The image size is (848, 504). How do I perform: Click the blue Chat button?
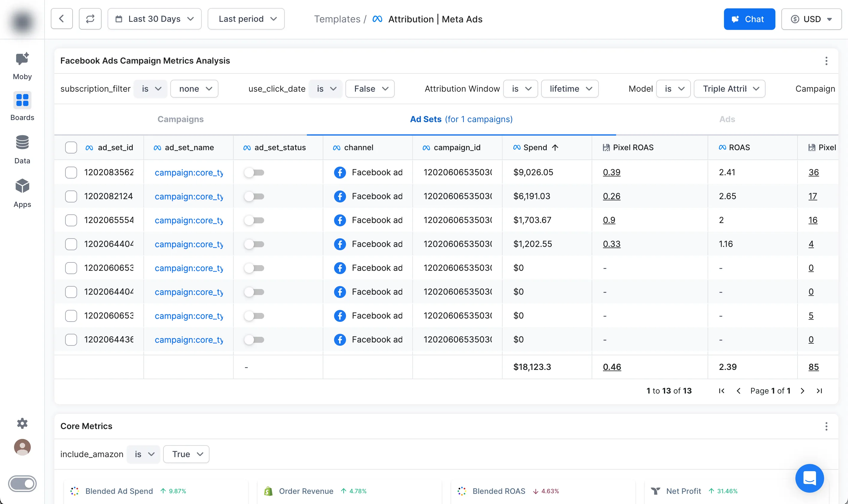tap(749, 19)
